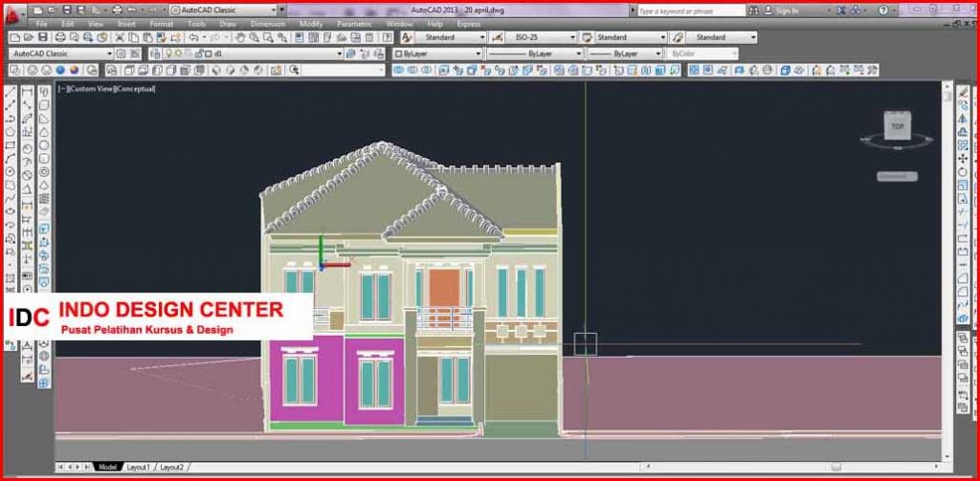Click the Sign In button
This screenshot has width=980, height=481.
pos(781,11)
